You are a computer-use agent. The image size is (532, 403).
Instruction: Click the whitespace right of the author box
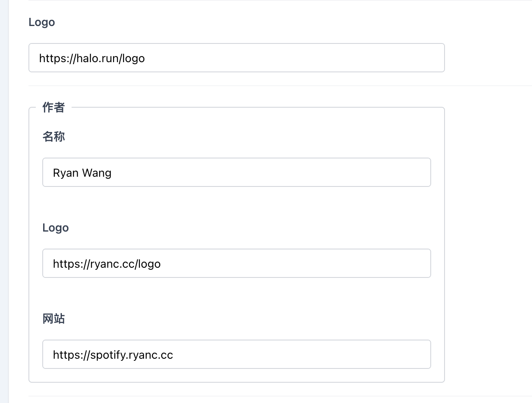(488, 244)
